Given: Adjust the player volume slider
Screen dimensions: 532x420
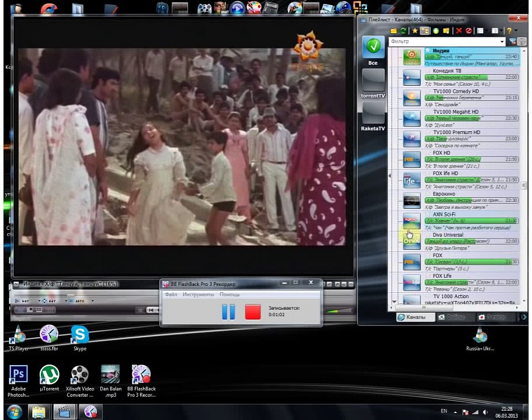Looking at the screenshot, I should click(x=338, y=310).
